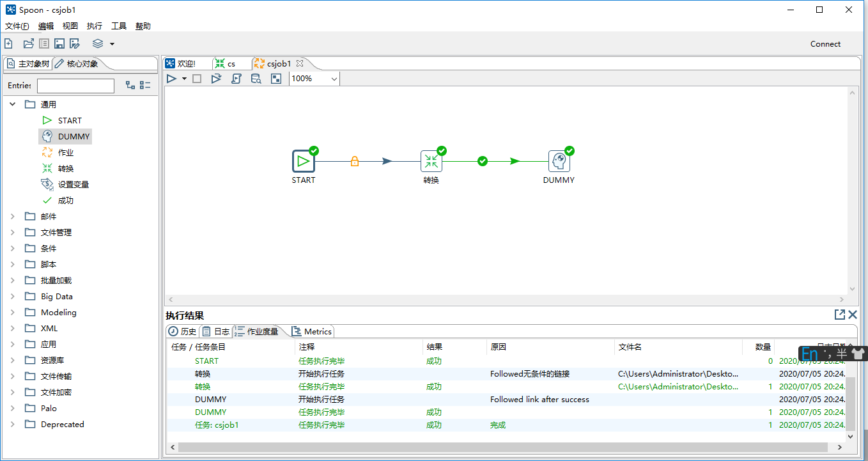
Task: Click the explore repository toolbar icon
Action: 44,43
